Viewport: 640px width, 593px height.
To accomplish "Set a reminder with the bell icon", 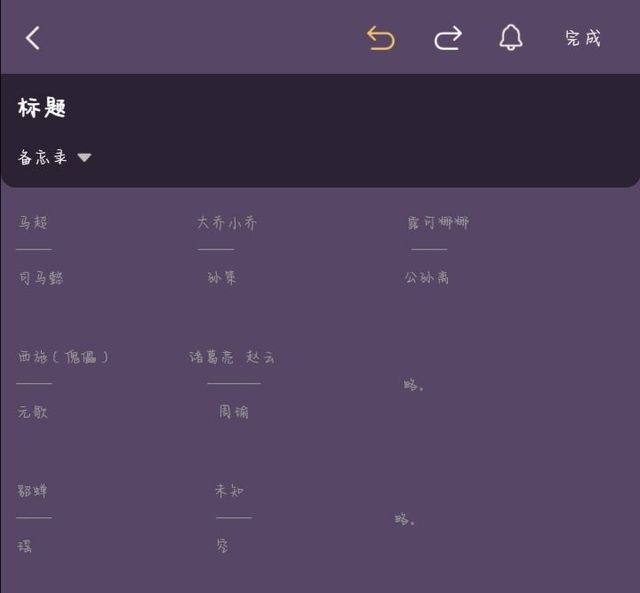I will pos(510,38).
